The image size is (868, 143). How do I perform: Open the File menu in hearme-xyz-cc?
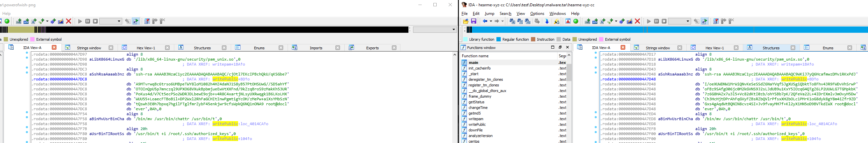tap(464, 14)
